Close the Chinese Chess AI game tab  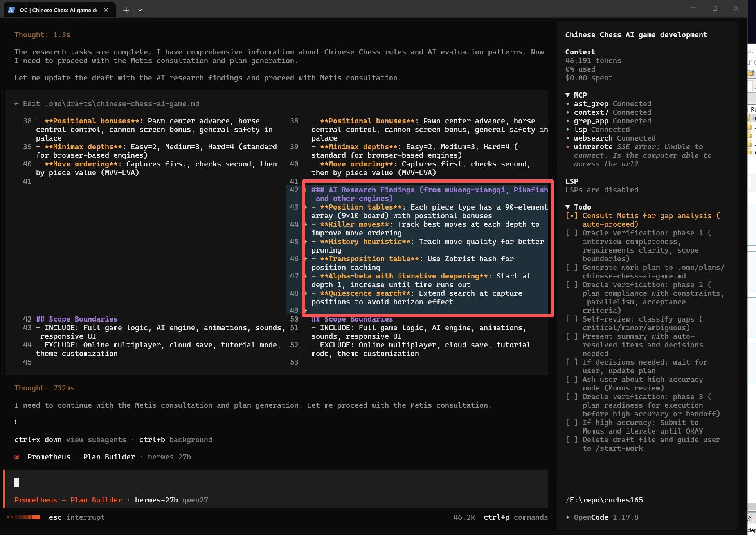(x=106, y=10)
